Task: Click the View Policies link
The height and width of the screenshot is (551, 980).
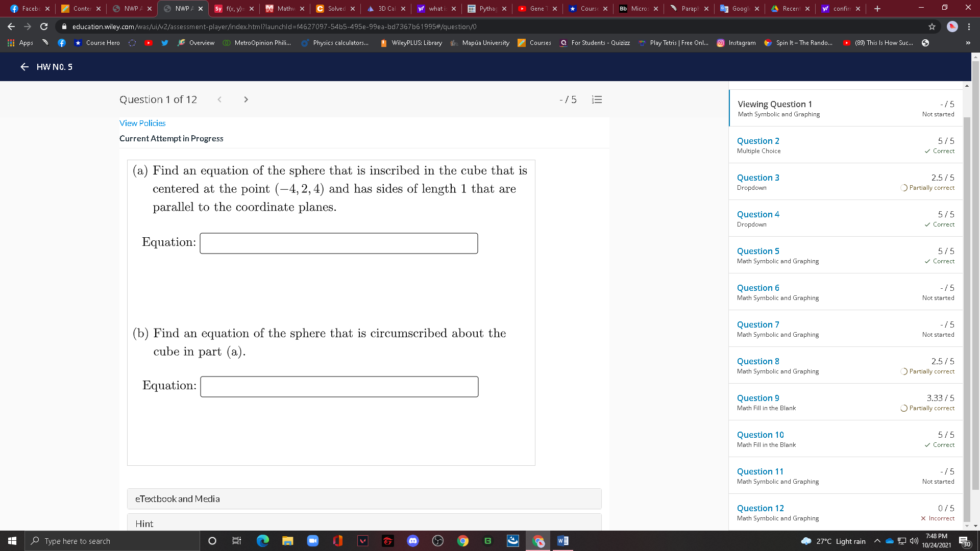Action: click(x=142, y=123)
